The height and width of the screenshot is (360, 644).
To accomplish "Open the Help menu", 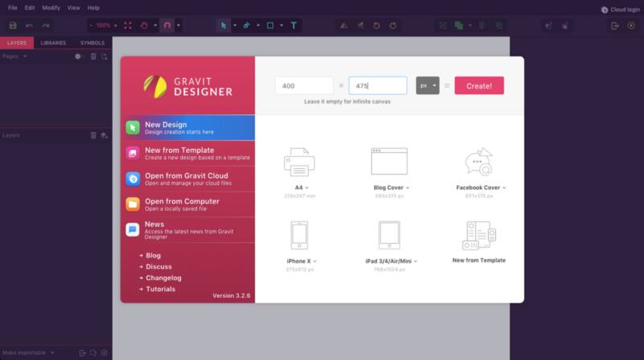I will click(x=93, y=8).
